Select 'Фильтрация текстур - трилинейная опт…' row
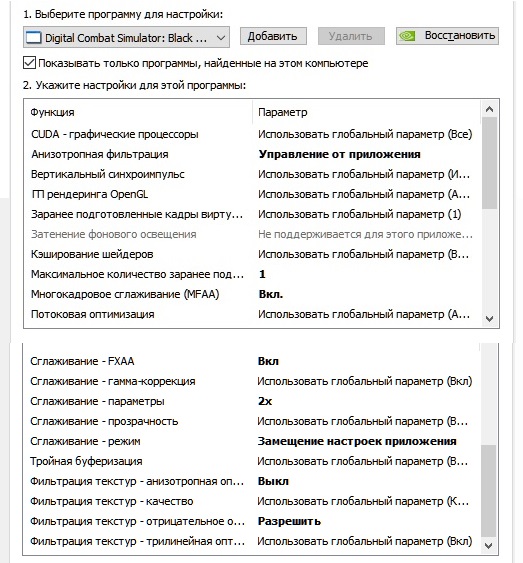The height and width of the screenshot is (563, 523). [x=252, y=541]
